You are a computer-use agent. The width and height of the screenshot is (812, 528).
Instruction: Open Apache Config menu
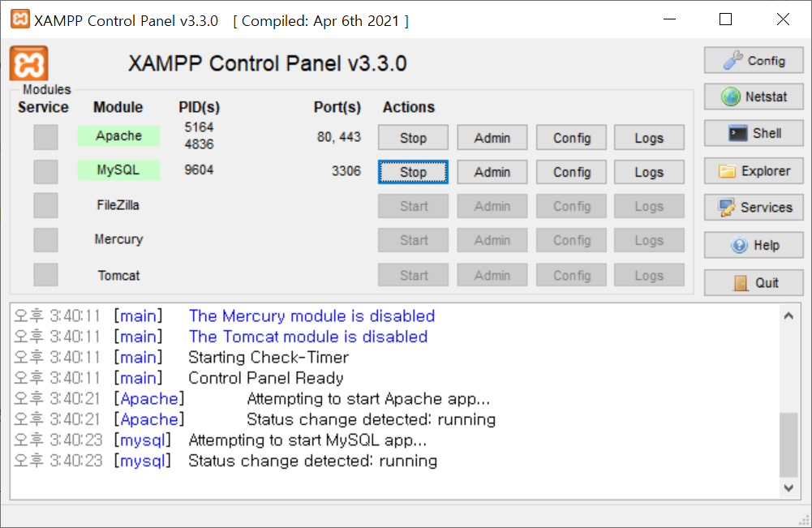pos(571,138)
